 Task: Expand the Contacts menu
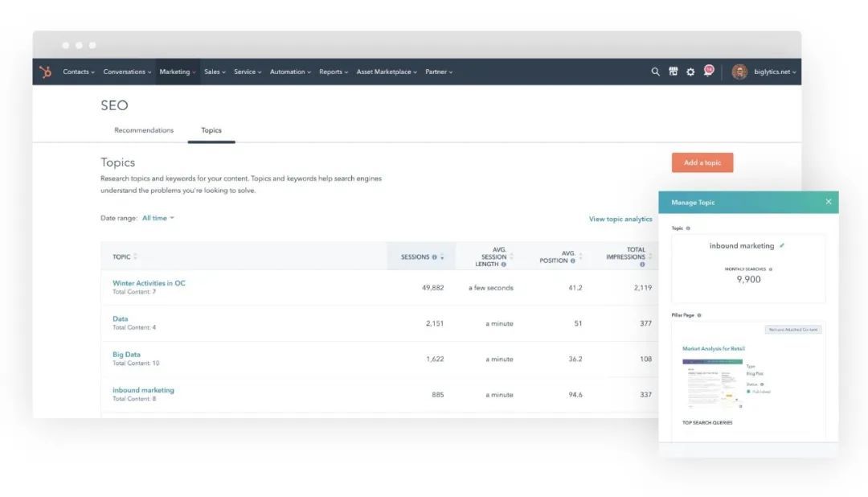coord(79,72)
